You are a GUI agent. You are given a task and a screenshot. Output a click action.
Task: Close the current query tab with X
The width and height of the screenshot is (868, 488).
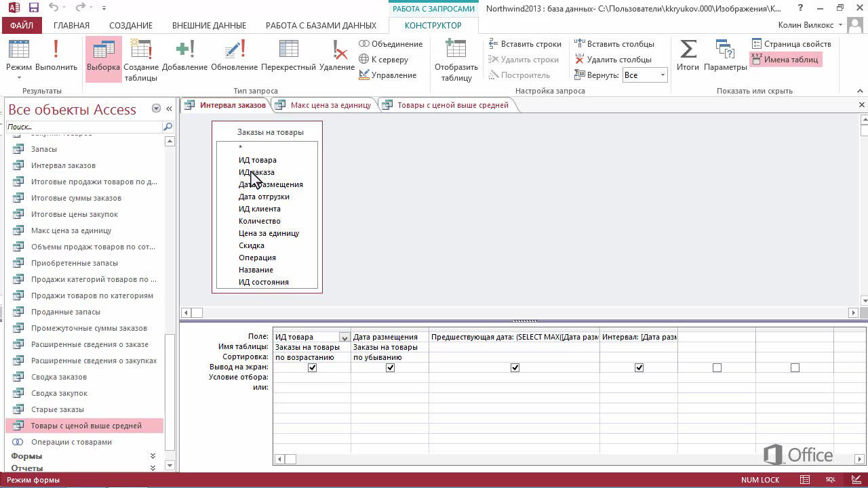(862, 105)
